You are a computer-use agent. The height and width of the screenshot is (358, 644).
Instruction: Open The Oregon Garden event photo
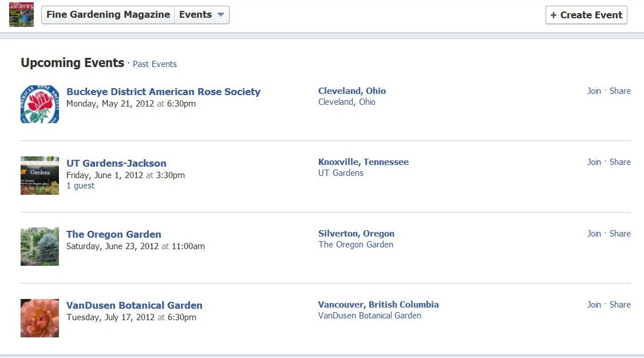pyautogui.click(x=40, y=247)
